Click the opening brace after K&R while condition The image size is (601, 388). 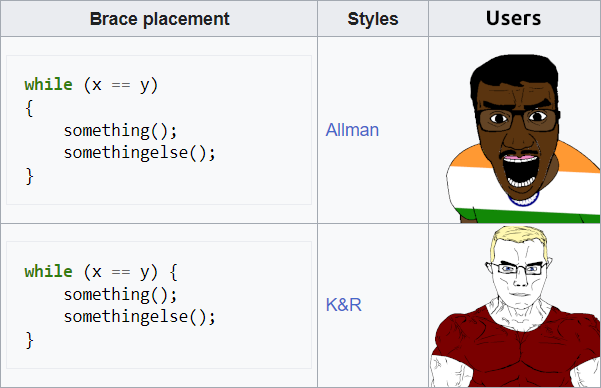click(173, 272)
